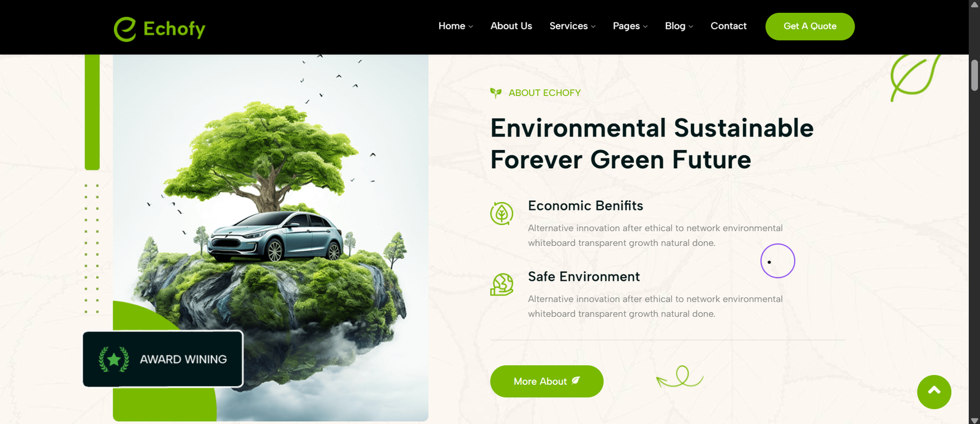The image size is (980, 424).
Task: Open the Blog dropdown menu
Action: tap(679, 26)
